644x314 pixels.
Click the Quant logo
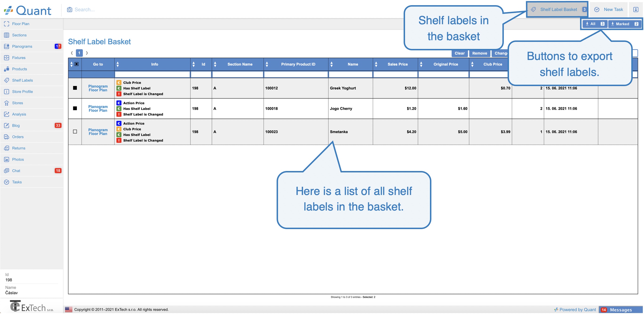coord(28,11)
